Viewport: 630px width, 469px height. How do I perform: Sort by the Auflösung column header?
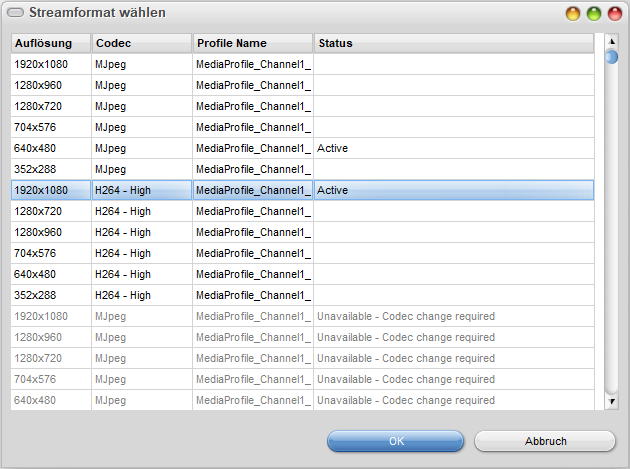point(51,43)
